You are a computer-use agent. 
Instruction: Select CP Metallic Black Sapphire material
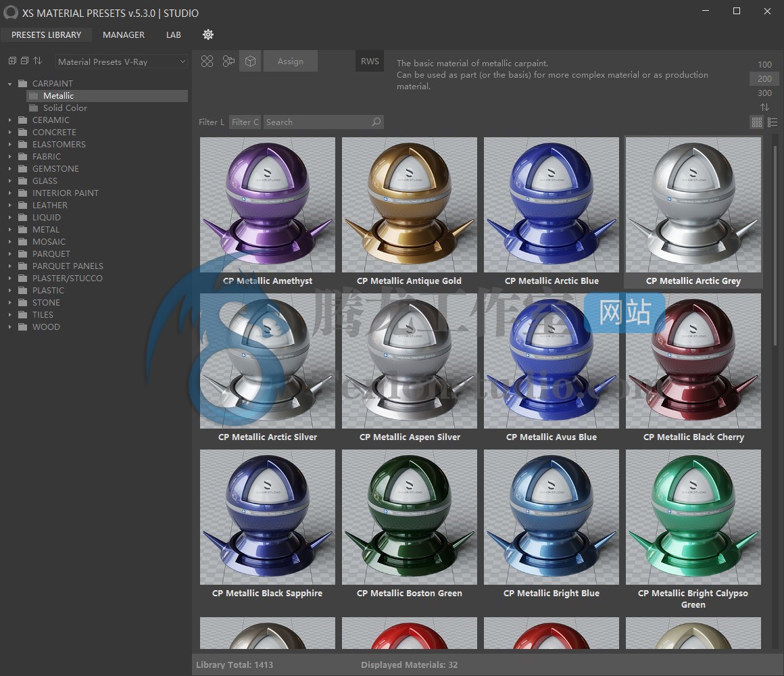pos(268,517)
